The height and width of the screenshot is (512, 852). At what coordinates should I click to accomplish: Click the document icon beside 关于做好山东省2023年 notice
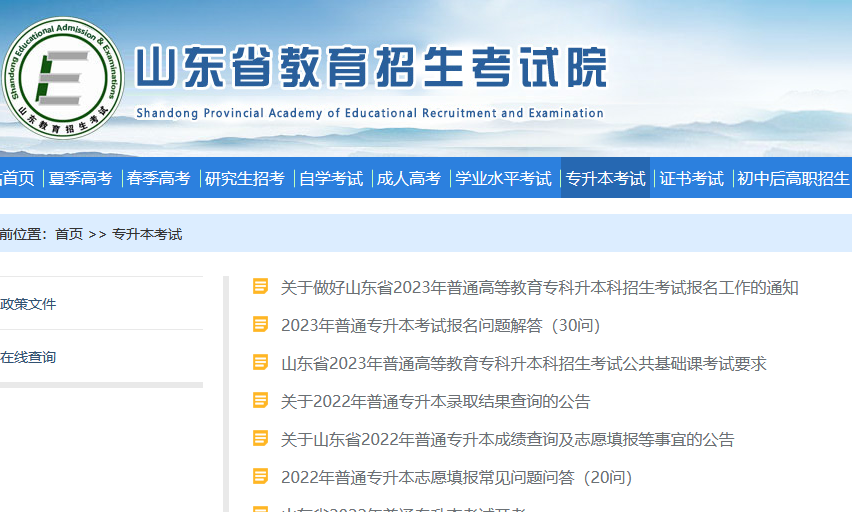[x=260, y=286]
